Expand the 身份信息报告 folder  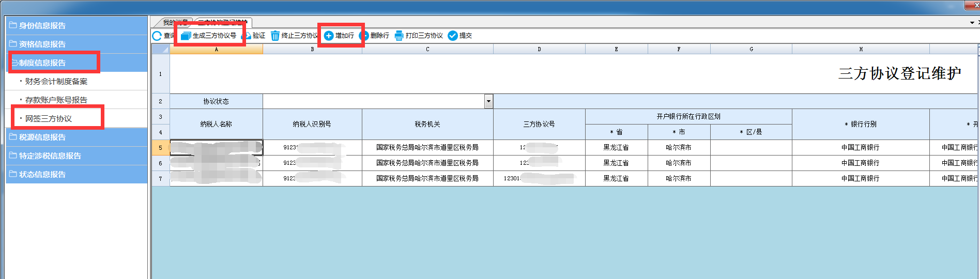13,25
